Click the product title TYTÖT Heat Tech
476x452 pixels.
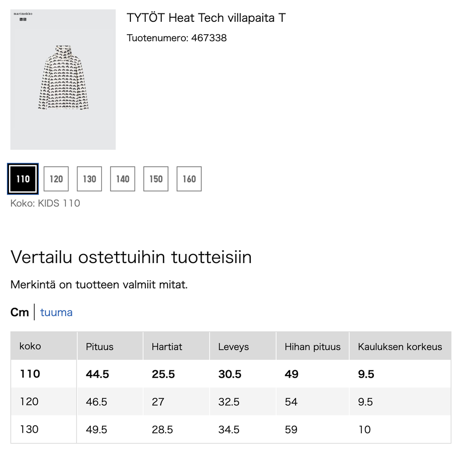coord(206,18)
